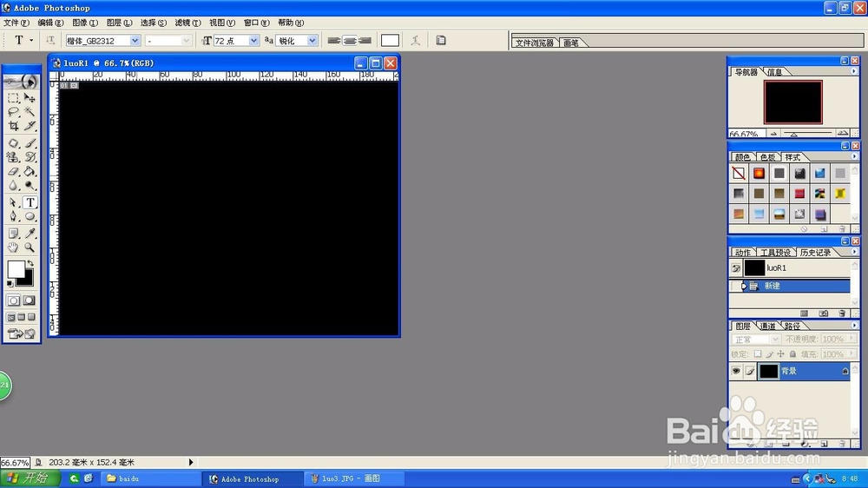Open luo3.JPG 画图 taskbar button
This screenshot has width=868, height=488.
(352, 478)
